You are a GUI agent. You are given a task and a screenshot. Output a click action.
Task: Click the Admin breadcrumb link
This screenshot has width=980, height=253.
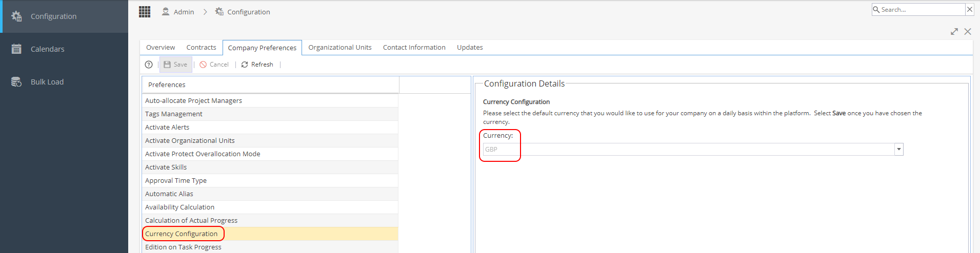coord(184,12)
